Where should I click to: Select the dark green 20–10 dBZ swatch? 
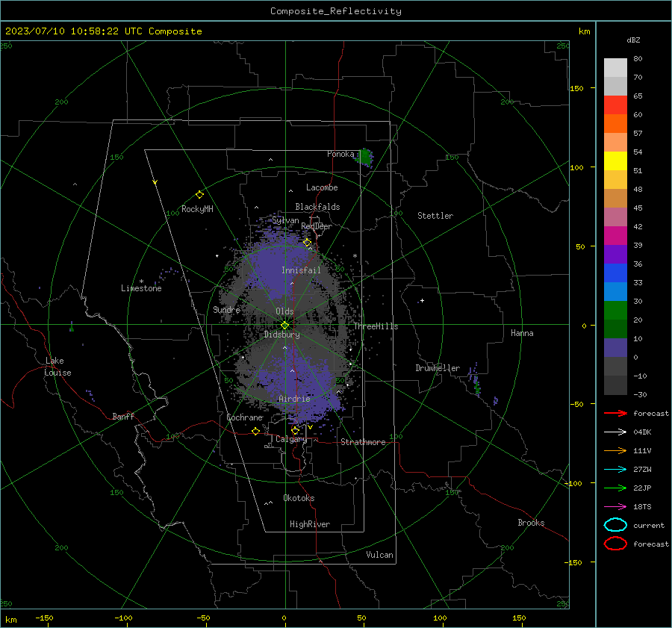point(615,329)
